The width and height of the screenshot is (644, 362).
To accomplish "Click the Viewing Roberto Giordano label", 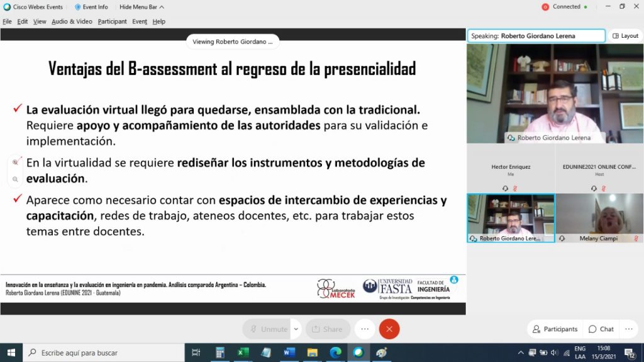I will [x=233, y=42].
